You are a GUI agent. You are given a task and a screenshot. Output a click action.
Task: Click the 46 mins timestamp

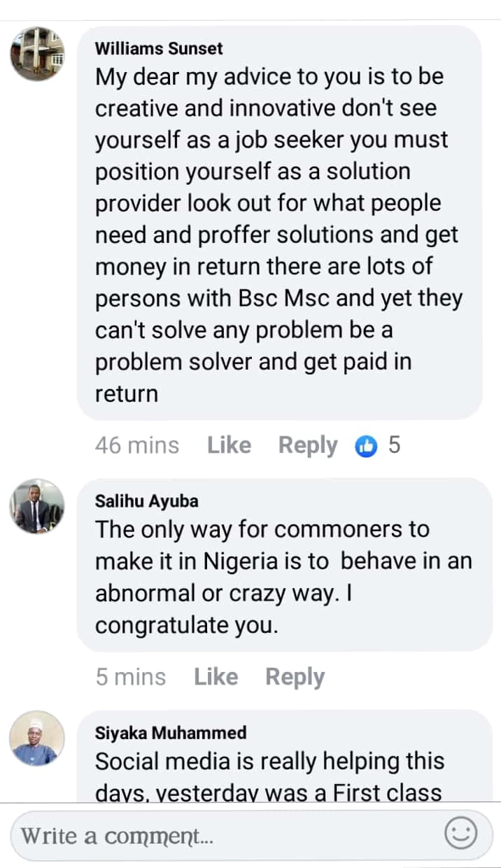pos(137,445)
